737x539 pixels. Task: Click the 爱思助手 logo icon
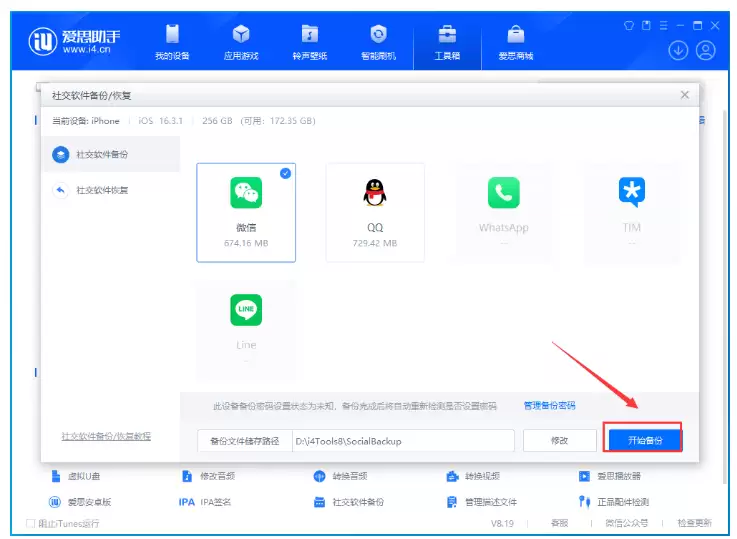43,41
